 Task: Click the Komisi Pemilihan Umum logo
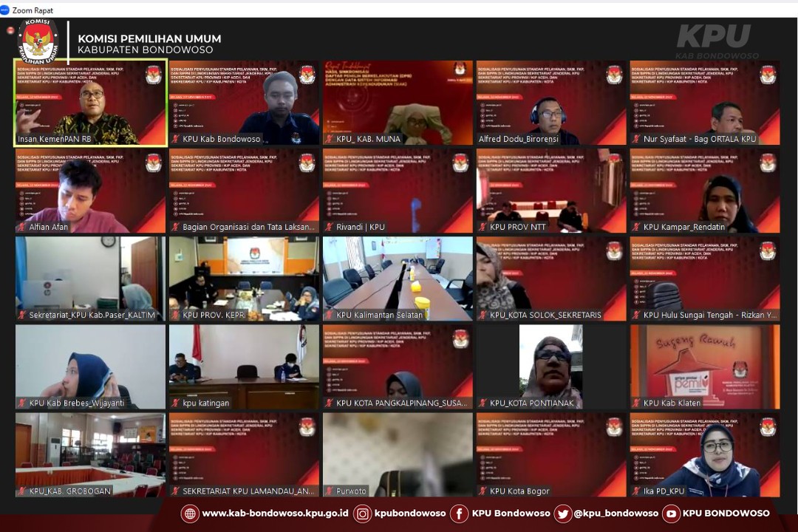[38, 41]
